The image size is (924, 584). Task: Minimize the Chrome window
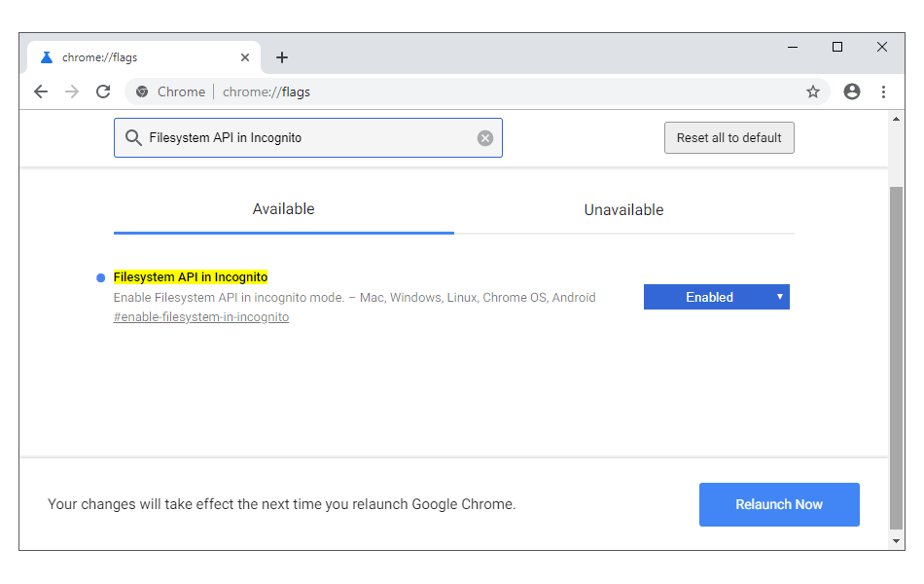click(x=793, y=47)
